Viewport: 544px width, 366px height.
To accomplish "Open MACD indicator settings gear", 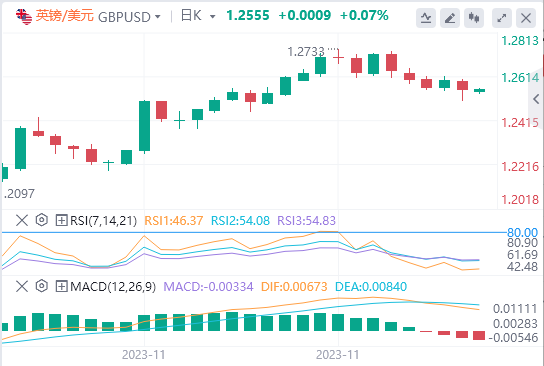I will 42,286.
